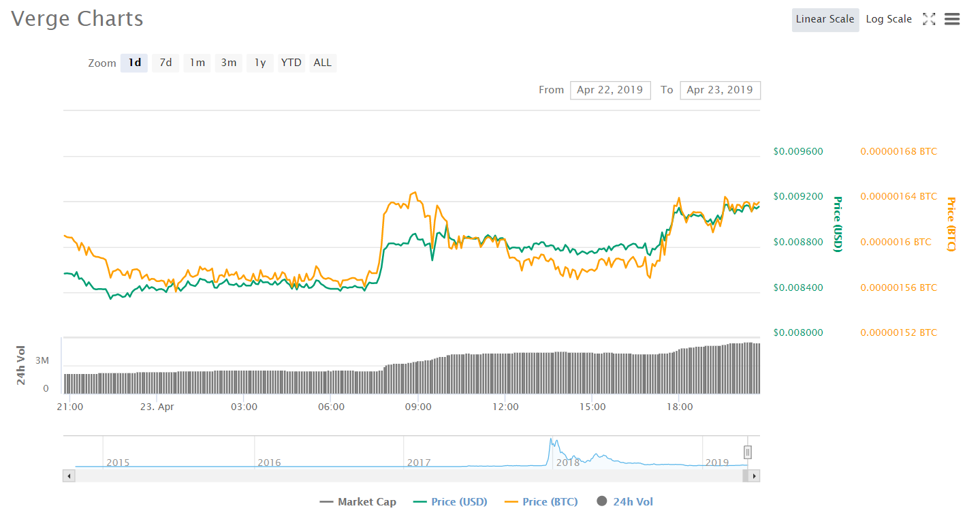
Task: Click the navigator horizontal scrollbar track
Action: click(411, 475)
